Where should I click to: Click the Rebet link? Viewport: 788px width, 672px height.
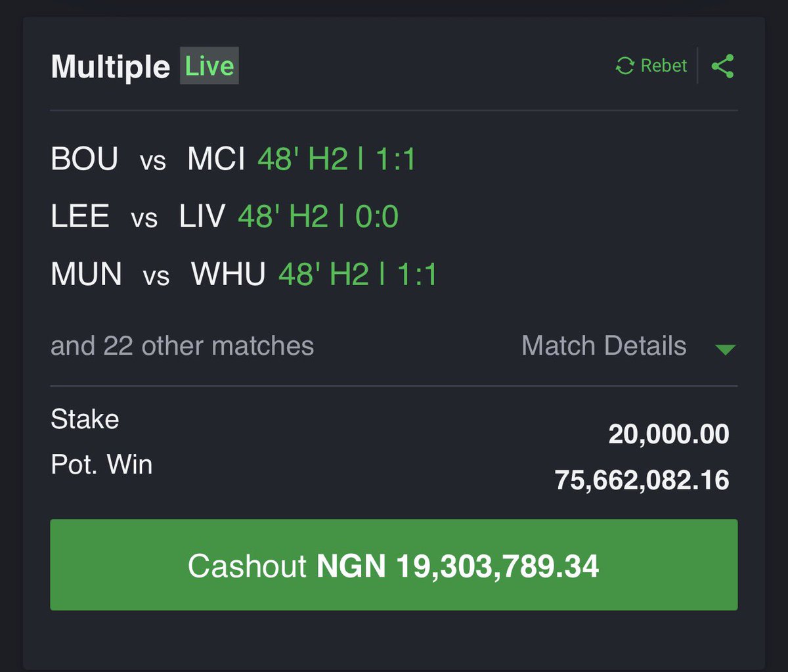664,66
